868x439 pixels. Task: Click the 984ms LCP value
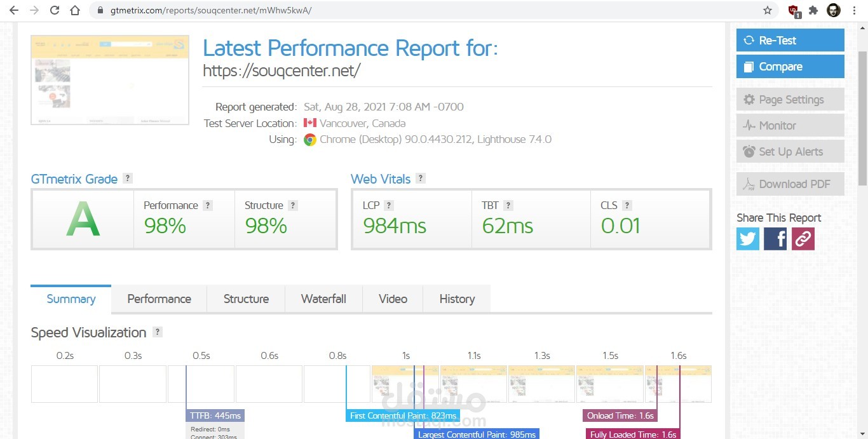pyautogui.click(x=395, y=226)
